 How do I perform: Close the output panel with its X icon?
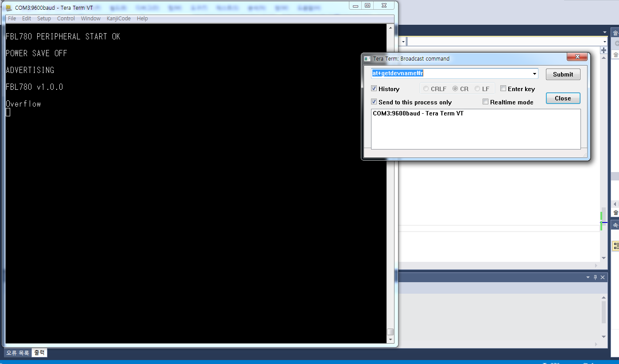[603, 277]
